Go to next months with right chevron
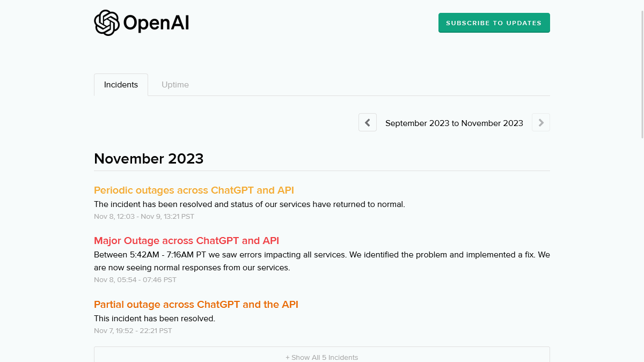This screenshot has width=644, height=362. coord(540,123)
